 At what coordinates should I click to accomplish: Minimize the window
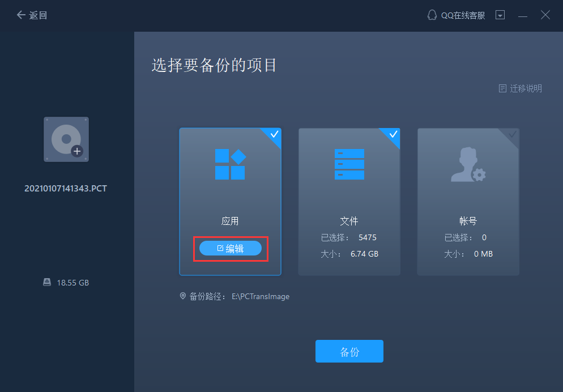click(522, 16)
